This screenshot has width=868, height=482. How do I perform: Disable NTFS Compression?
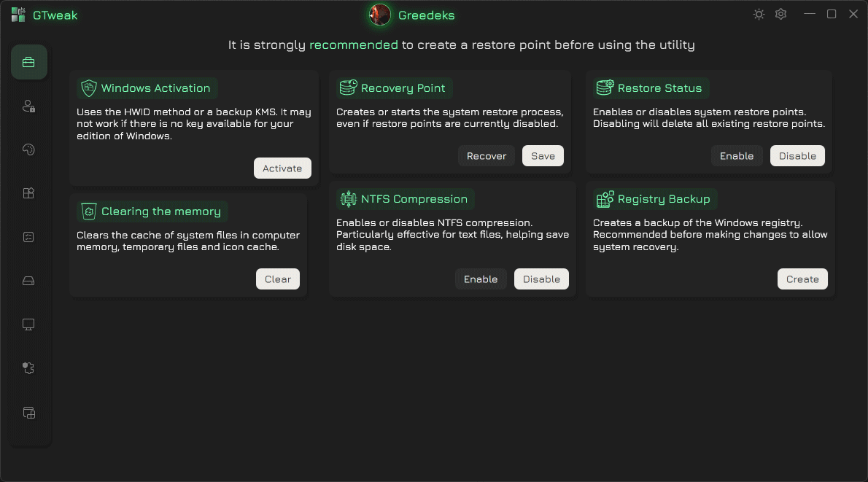tap(541, 279)
